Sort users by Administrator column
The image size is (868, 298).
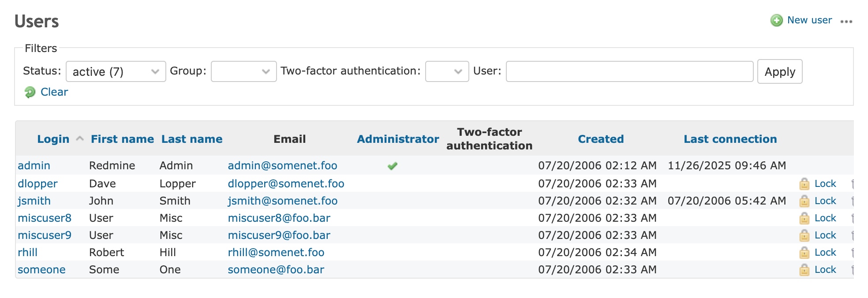click(397, 139)
